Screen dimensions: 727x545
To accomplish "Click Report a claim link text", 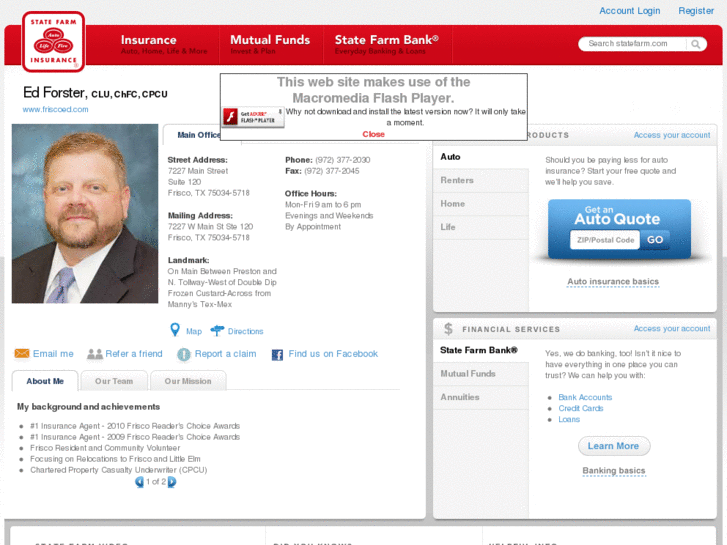I will 225,354.
